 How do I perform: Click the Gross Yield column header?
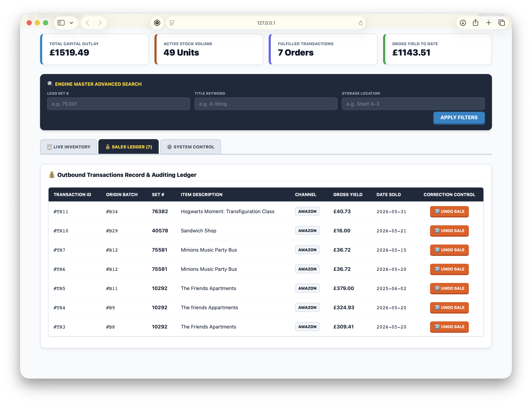[348, 194]
